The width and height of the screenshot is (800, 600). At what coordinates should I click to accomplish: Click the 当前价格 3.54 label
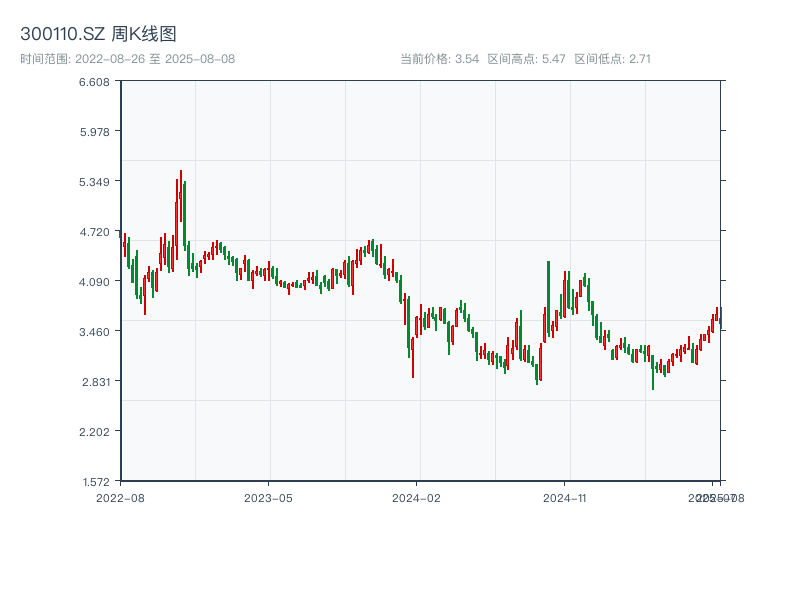439,59
